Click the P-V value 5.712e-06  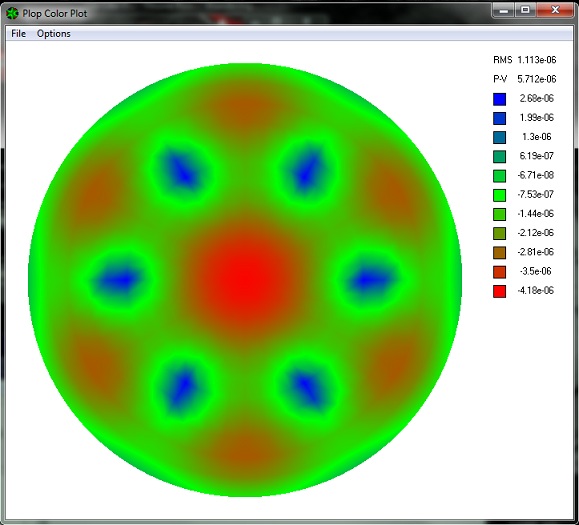point(537,79)
